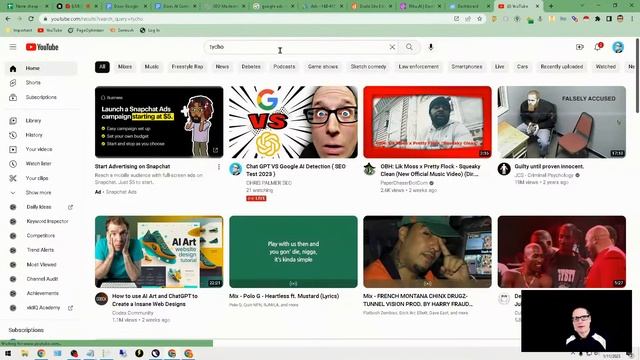This screenshot has width=640, height=360.
Task: Open Guilty until proven innocent title
Action: click(549, 167)
